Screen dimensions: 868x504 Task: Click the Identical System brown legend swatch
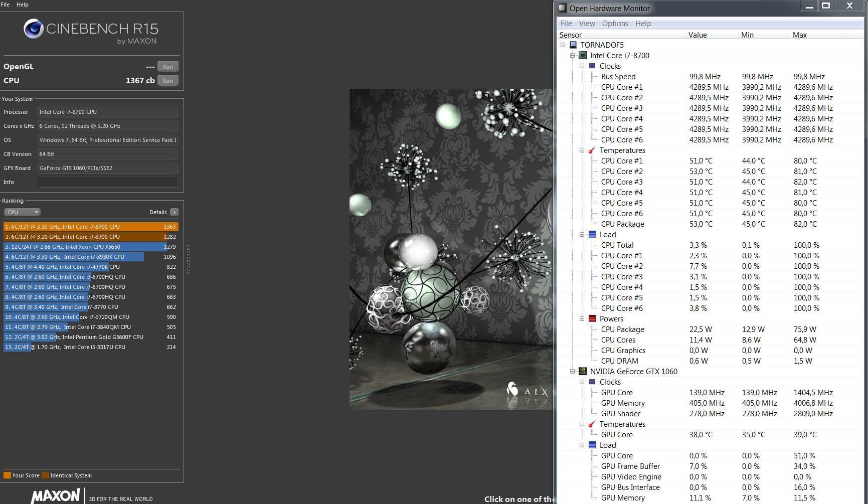pos(46,475)
